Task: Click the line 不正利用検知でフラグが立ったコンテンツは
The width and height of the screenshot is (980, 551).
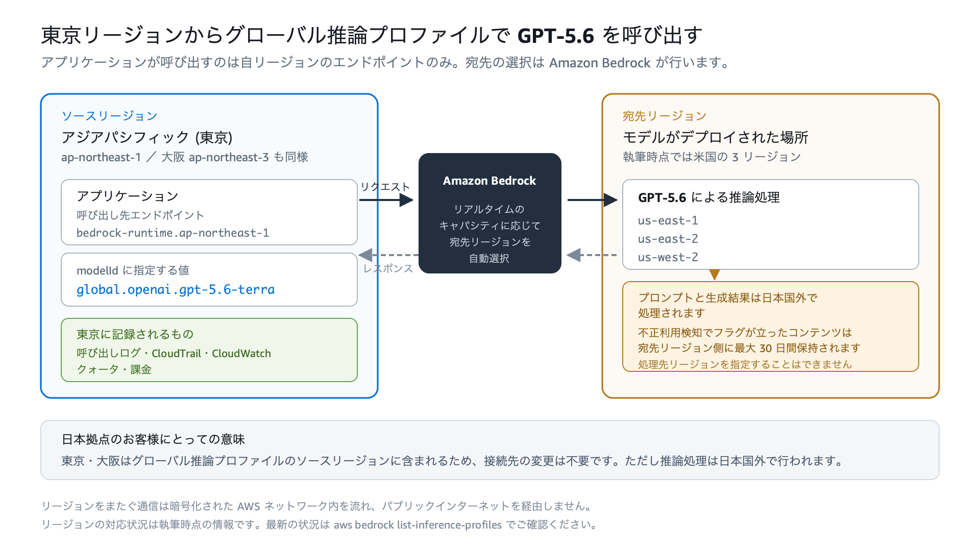Action: click(745, 333)
